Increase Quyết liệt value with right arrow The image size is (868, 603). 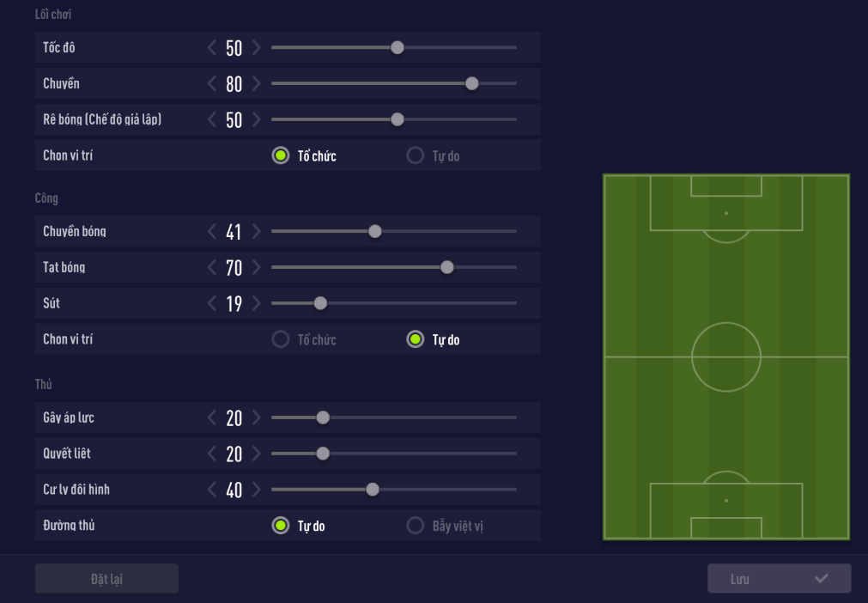click(256, 454)
